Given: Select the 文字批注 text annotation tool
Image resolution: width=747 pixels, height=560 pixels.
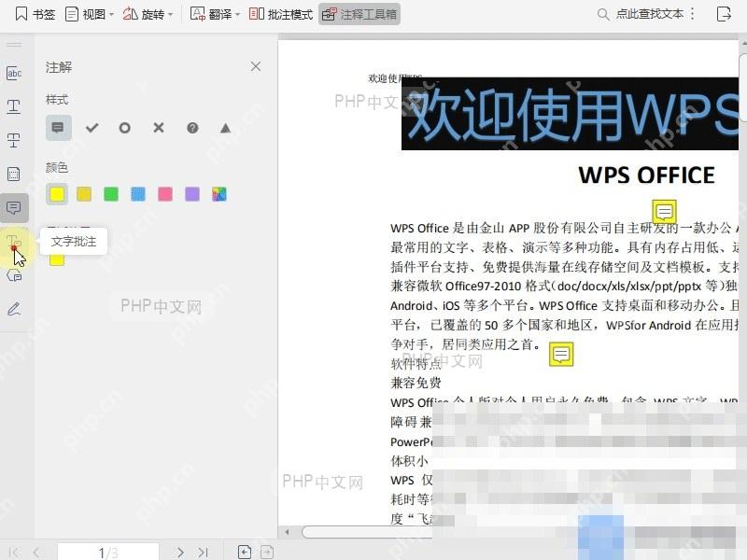Looking at the screenshot, I should 14,242.
